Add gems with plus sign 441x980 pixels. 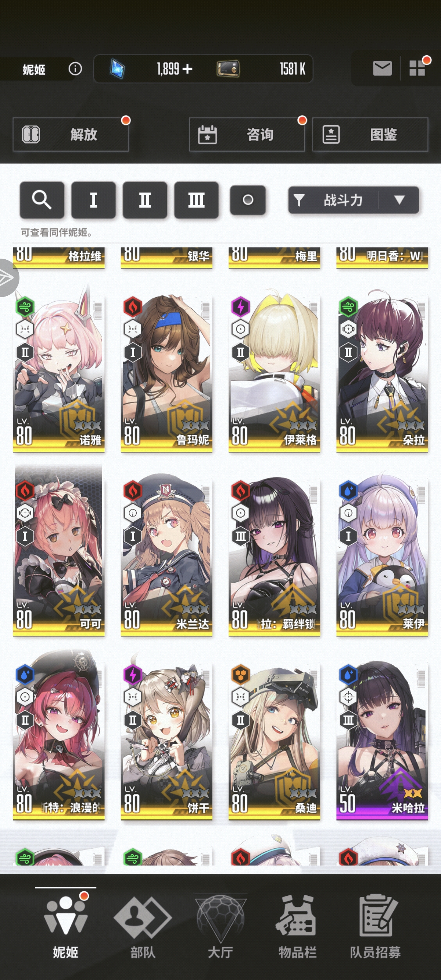pyautogui.click(x=187, y=69)
